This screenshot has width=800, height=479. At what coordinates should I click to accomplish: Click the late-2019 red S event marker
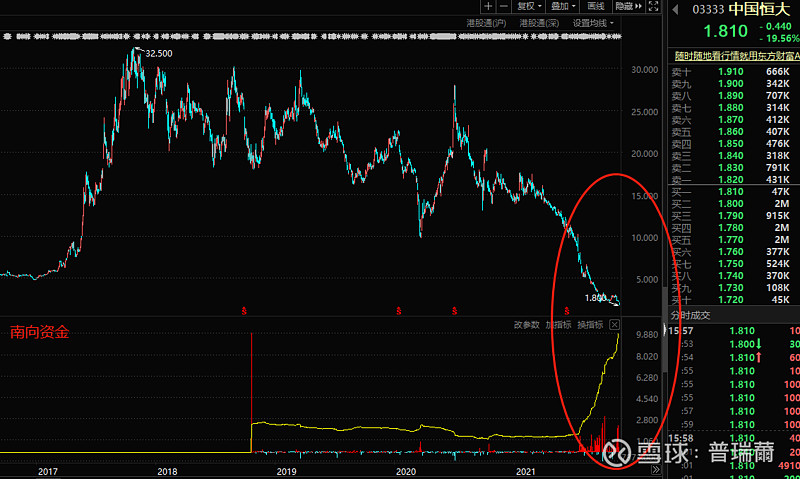point(398,310)
